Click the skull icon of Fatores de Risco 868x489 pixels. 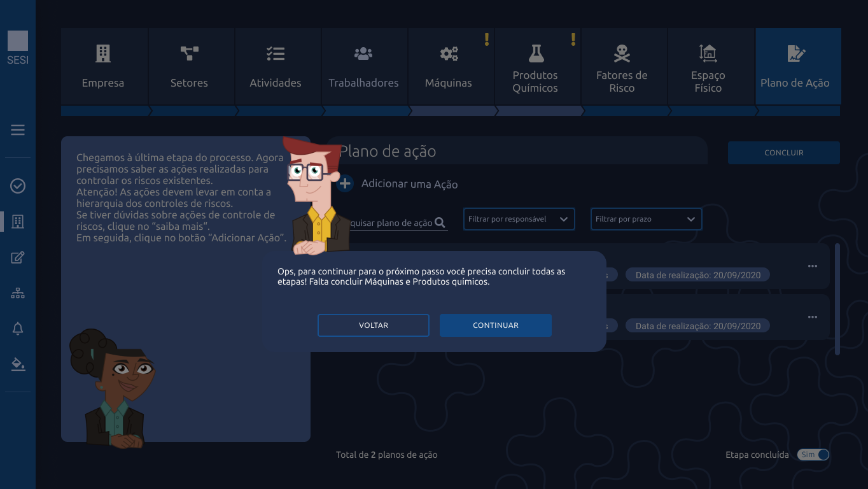tap(622, 53)
